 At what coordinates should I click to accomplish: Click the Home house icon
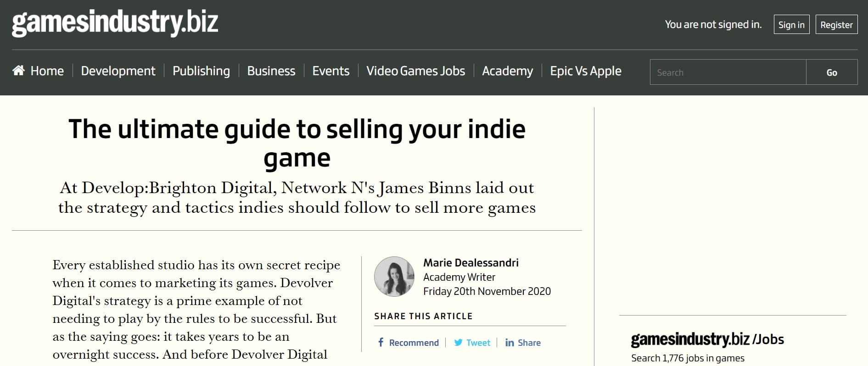[19, 70]
